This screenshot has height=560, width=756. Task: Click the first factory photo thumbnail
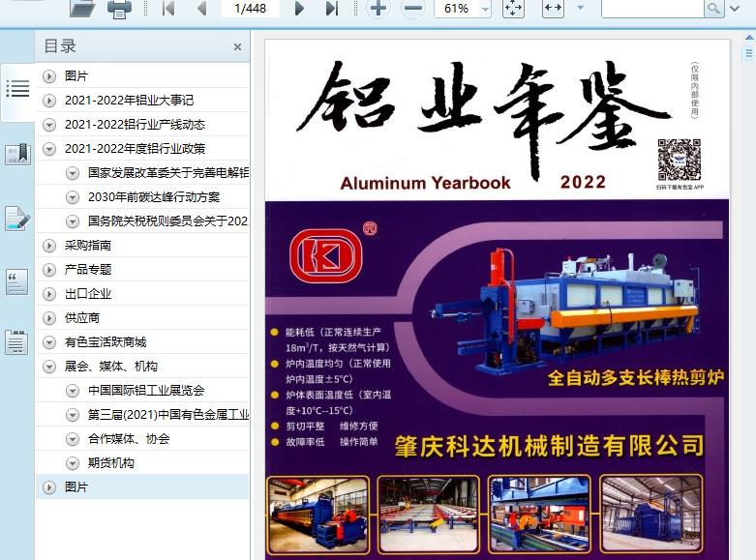point(318,515)
